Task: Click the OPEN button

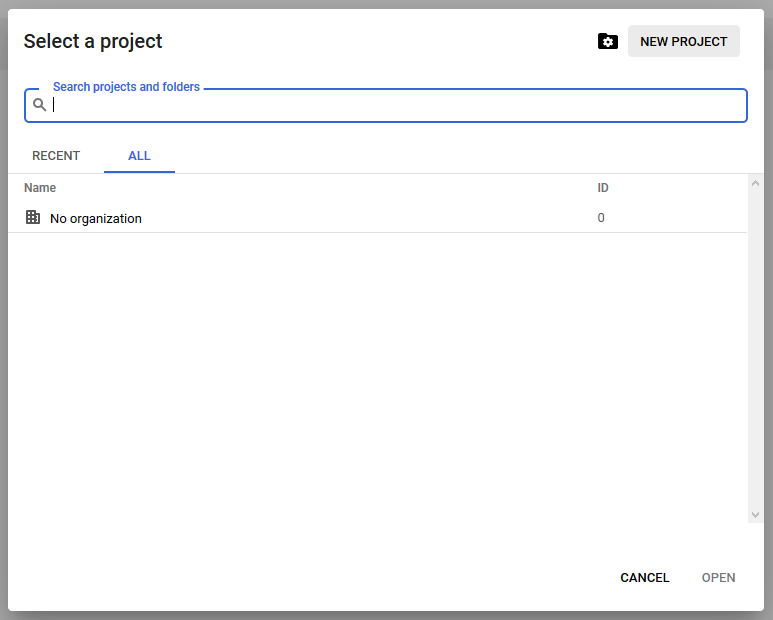Action: pyautogui.click(x=718, y=578)
